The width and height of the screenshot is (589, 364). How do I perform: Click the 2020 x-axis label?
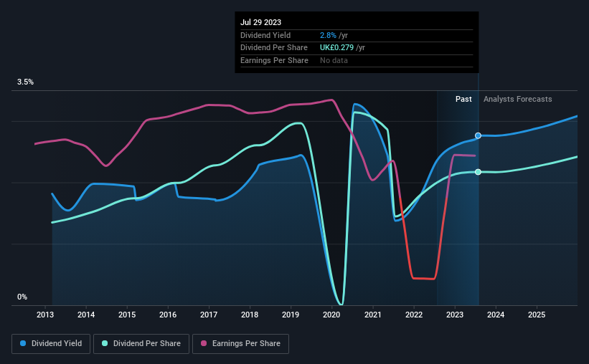pyautogui.click(x=331, y=315)
